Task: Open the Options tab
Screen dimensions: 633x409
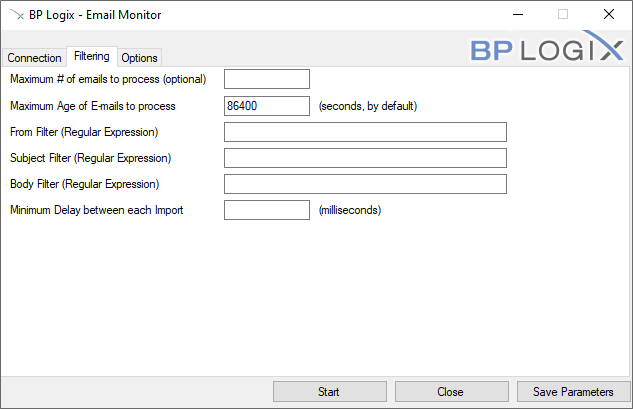Action: pyautogui.click(x=140, y=58)
